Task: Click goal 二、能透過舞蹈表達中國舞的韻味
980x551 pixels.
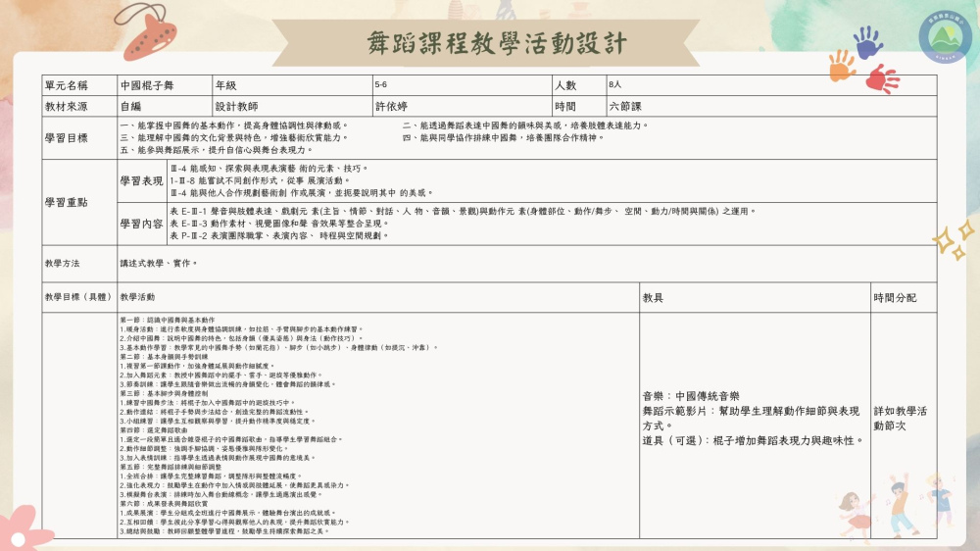Action: pos(525,125)
